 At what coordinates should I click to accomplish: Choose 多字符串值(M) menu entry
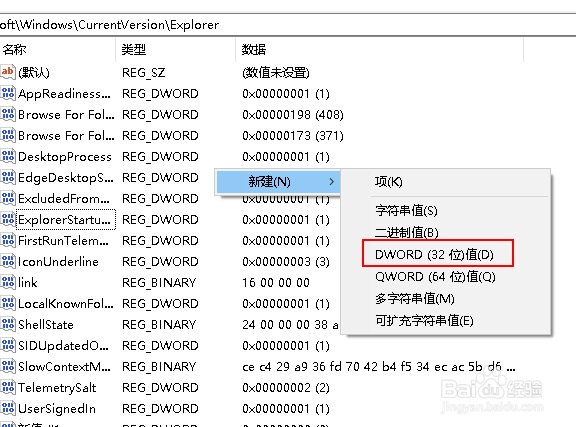click(x=415, y=298)
